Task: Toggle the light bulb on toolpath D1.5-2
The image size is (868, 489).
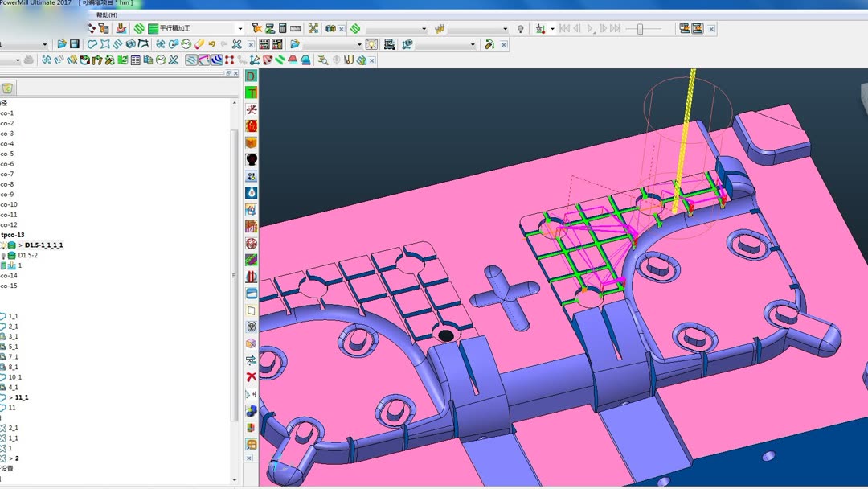Action: point(4,255)
